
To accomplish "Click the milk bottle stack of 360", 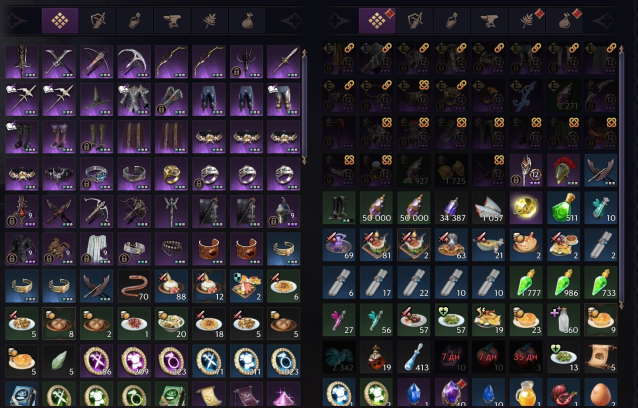I will 563,319.
